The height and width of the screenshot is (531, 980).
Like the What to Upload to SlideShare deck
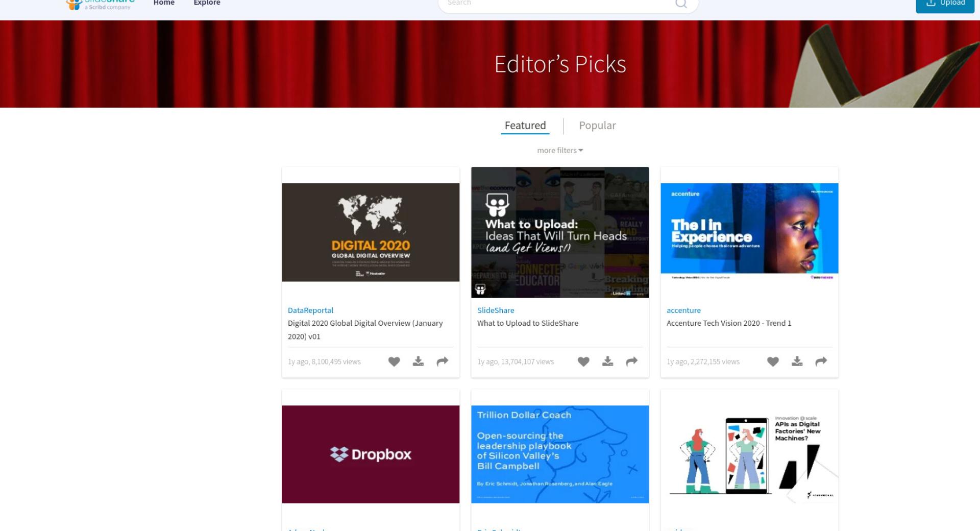pos(583,361)
